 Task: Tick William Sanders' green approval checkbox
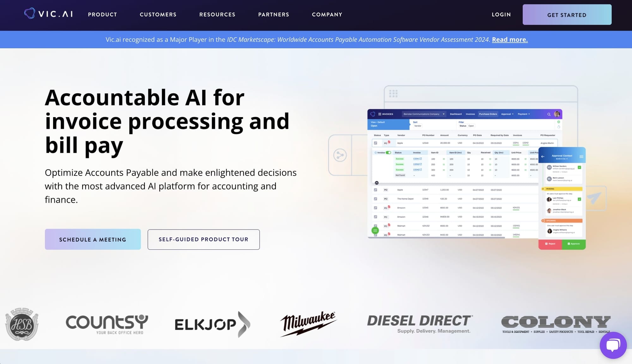[x=579, y=167]
